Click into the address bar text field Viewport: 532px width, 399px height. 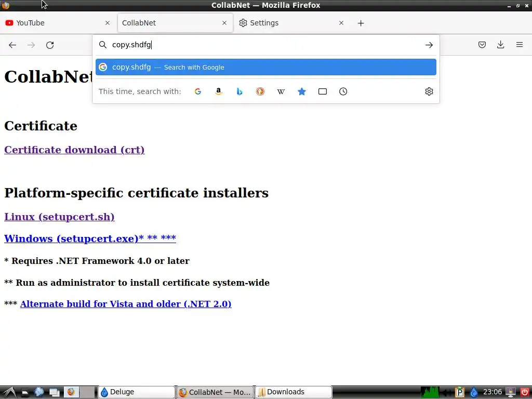coord(267,45)
